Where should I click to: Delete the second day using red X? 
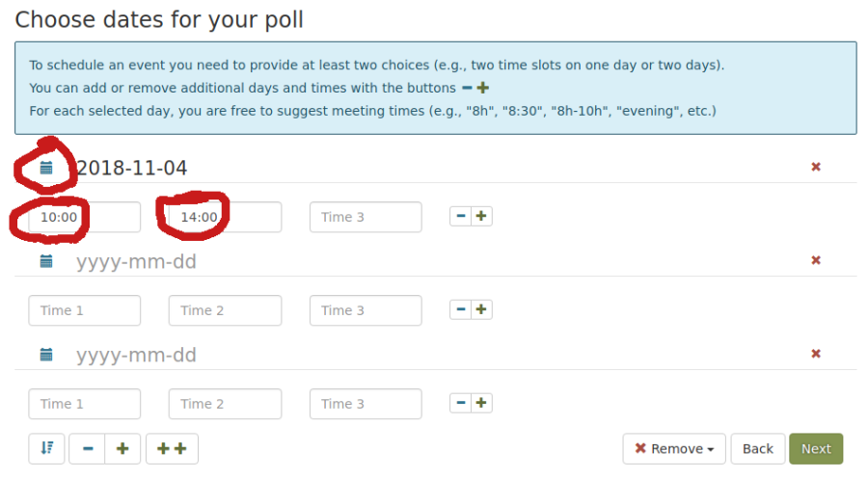816,260
